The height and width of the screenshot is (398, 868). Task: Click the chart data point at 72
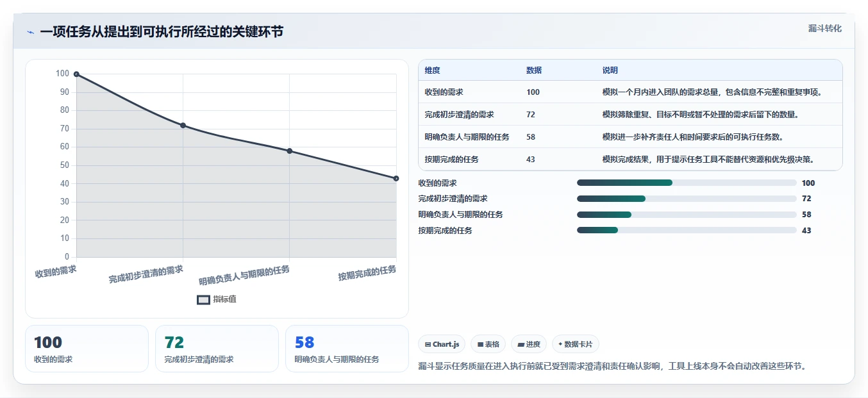(183, 126)
